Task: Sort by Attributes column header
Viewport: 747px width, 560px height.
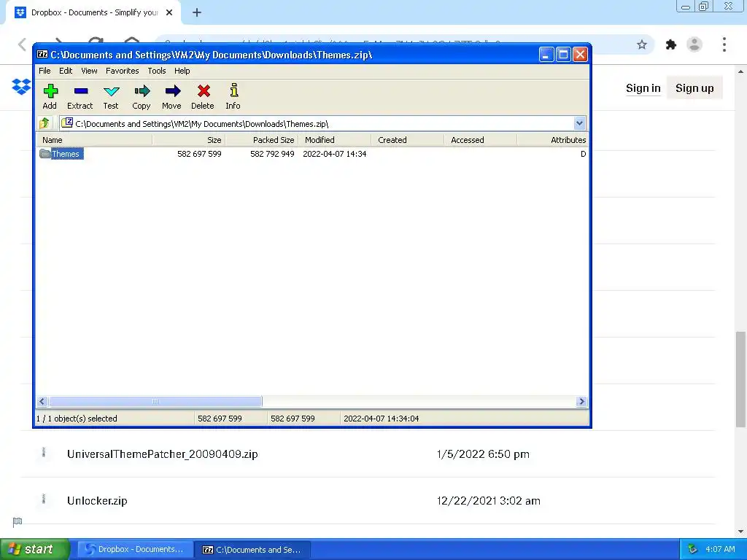Action: click(x=553, y=140)
